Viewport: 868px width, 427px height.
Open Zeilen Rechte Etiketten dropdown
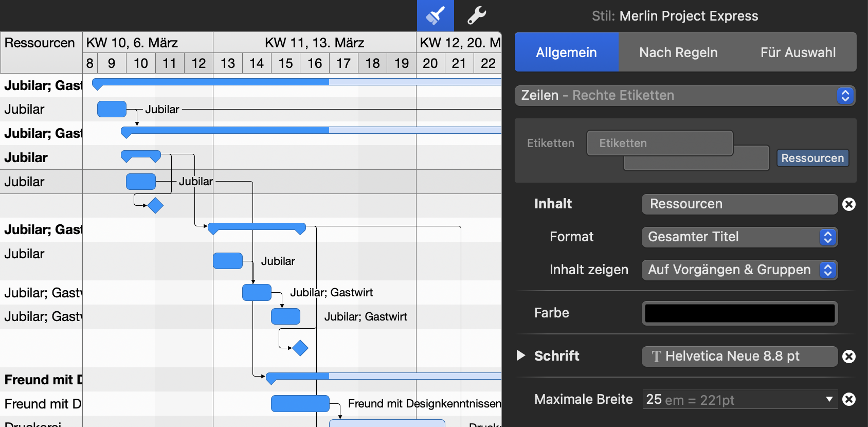(x=845, y=96)
